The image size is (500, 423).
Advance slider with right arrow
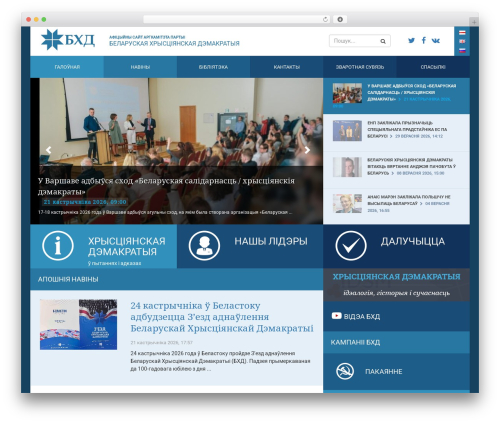point(307,150)
